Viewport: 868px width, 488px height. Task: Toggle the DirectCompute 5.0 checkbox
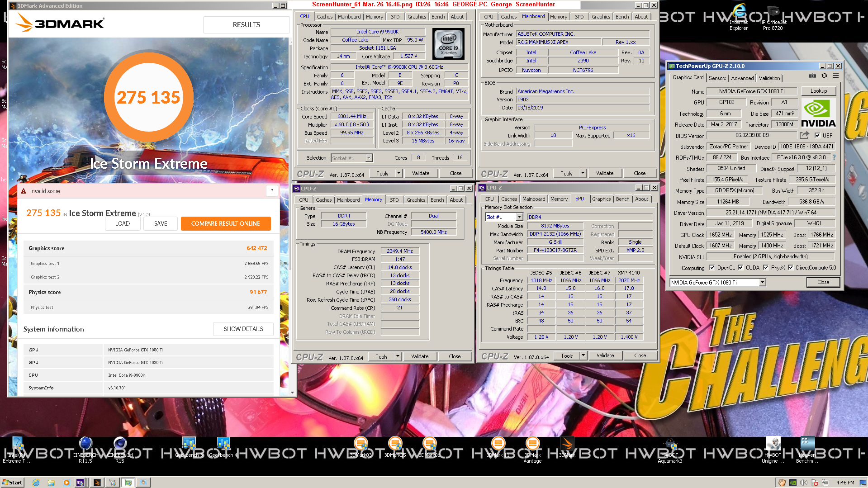pyautogui.click(x=791, y=267)
